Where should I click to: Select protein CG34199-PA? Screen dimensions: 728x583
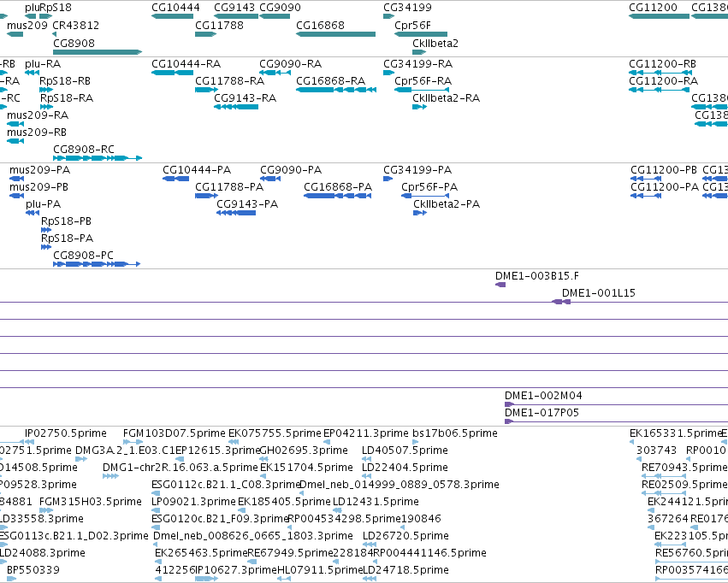click(417, 170)
